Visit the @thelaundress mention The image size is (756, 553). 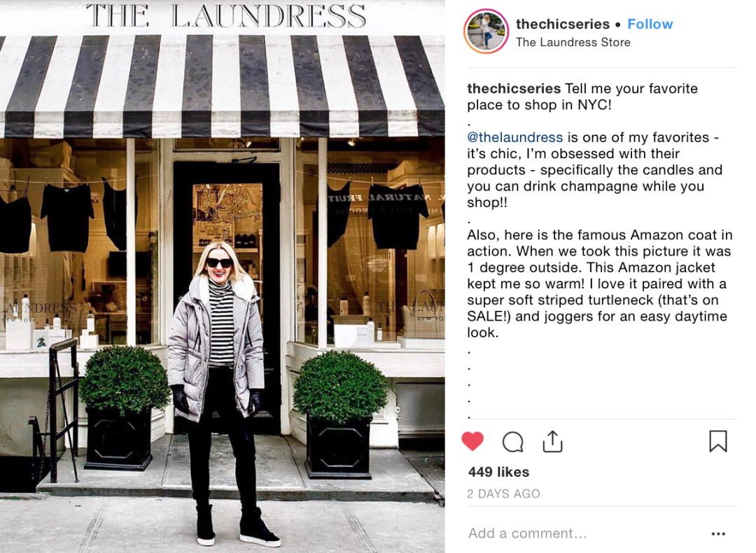[x=515, y=137]
